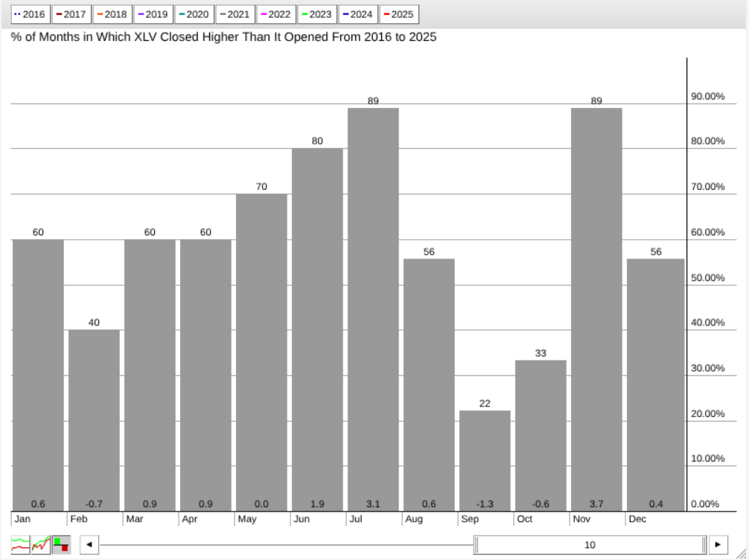
Task: Click the right arrow beside the year-range slider
Action: point(718,544)
